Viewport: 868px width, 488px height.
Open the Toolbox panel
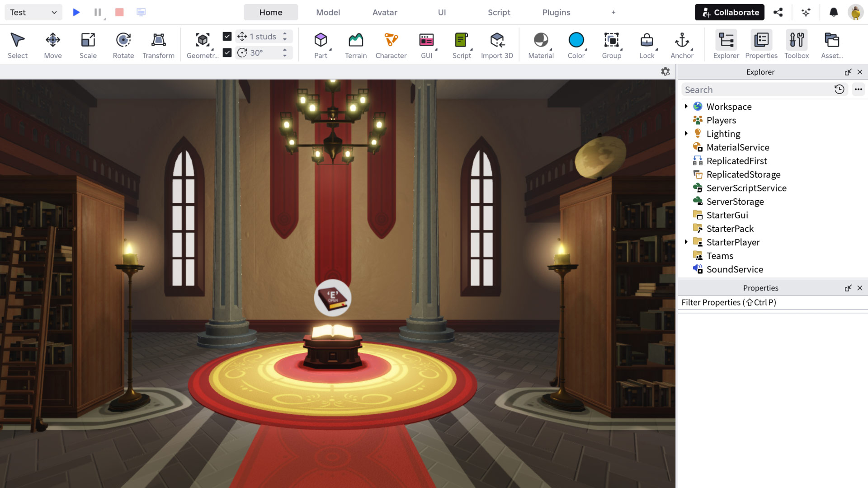coord(797,45)
